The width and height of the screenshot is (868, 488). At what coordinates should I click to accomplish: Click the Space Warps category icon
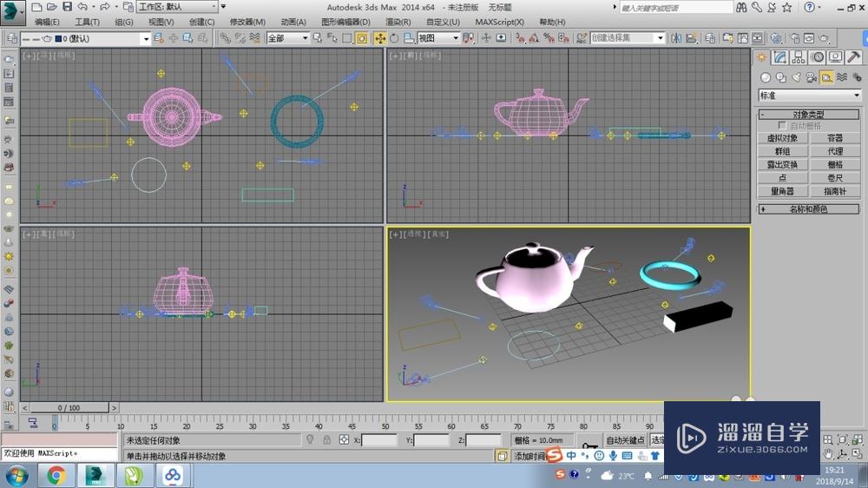click(842, 77)
